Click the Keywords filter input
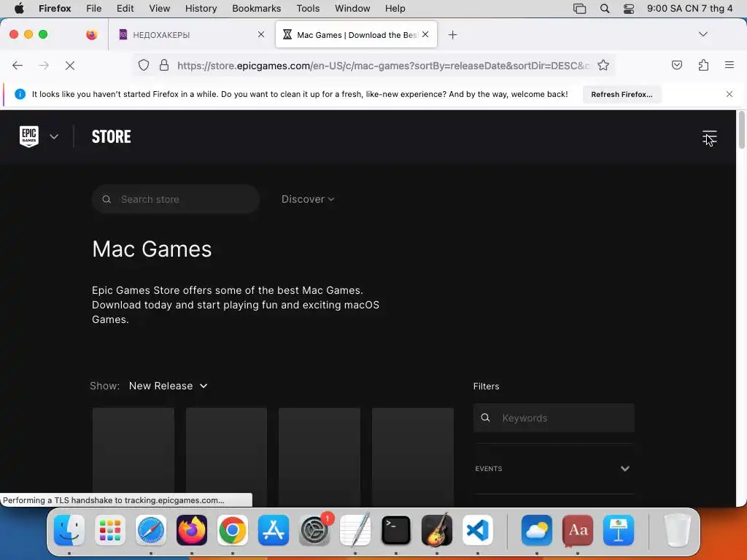 tap(554, 418)
